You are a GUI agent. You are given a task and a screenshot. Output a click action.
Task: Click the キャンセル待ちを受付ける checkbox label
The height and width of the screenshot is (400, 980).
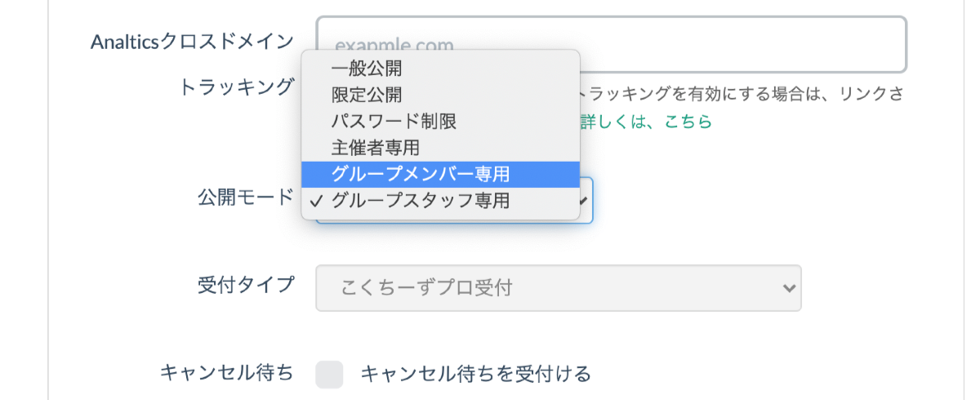point(475,375)
